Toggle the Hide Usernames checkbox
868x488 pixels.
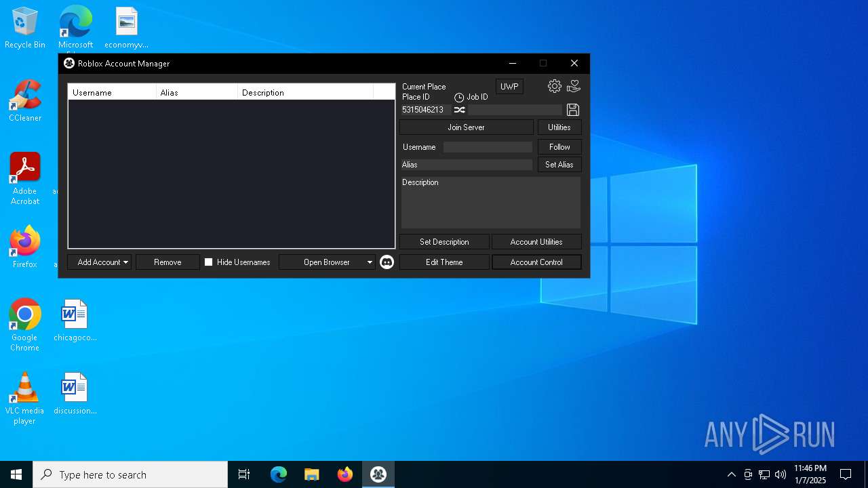(209, 262)
